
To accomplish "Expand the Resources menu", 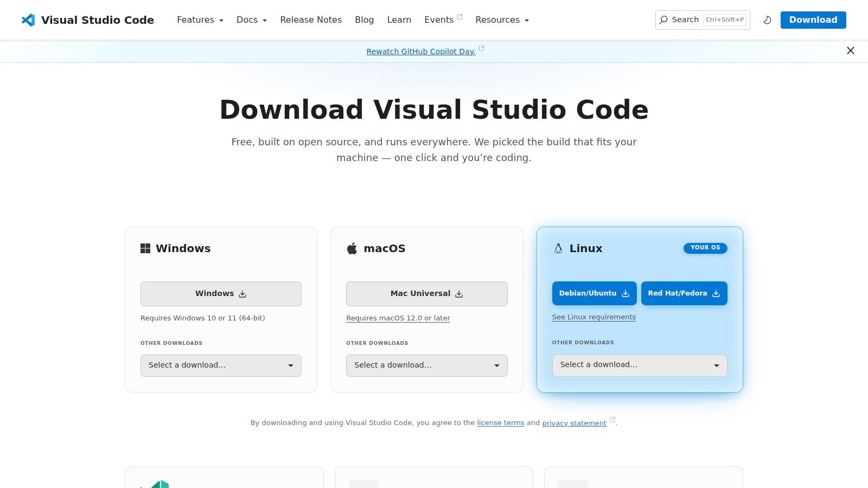I will (x=502, y=20).
